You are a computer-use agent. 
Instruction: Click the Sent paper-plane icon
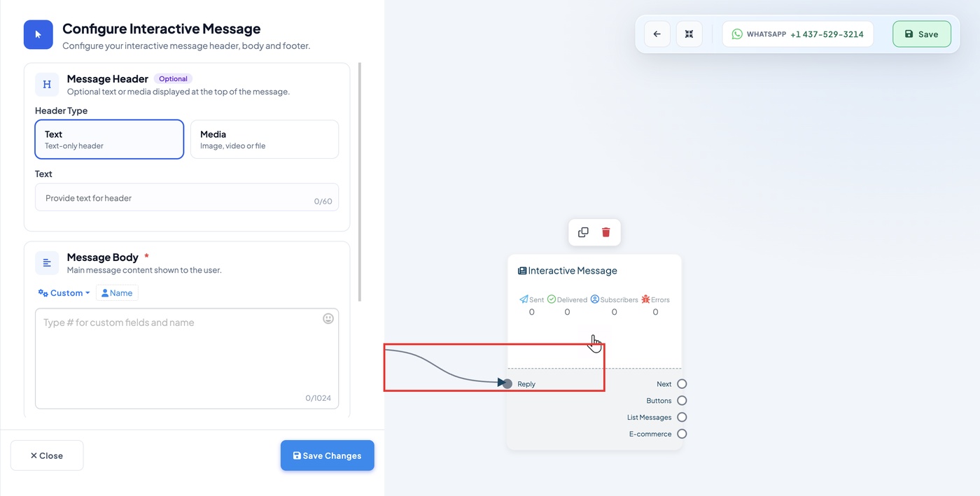pos(524,299)
